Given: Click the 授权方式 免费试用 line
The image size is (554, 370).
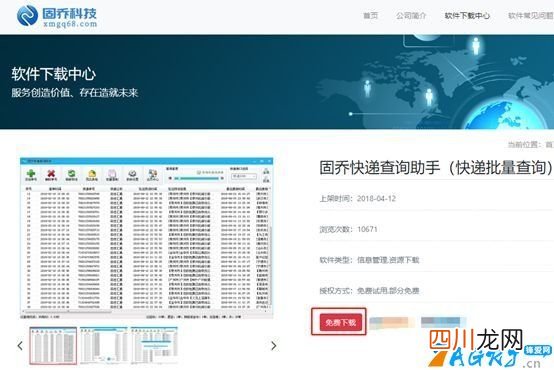Looking at the screenshot, I should [369, 291].
